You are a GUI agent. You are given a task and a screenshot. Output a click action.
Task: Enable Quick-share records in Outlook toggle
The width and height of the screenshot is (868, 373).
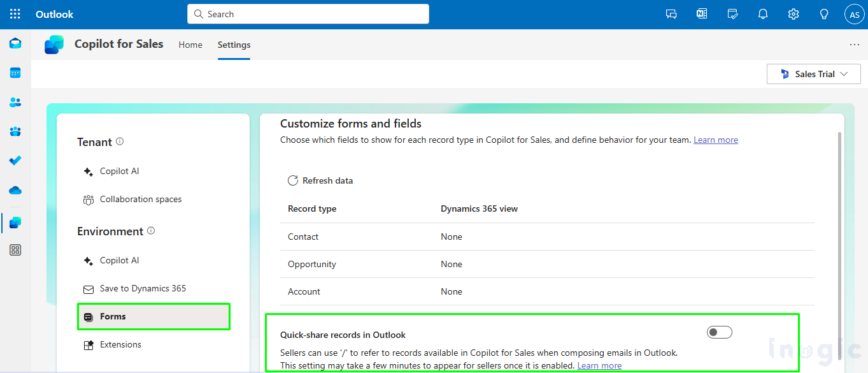pos(719,332)
